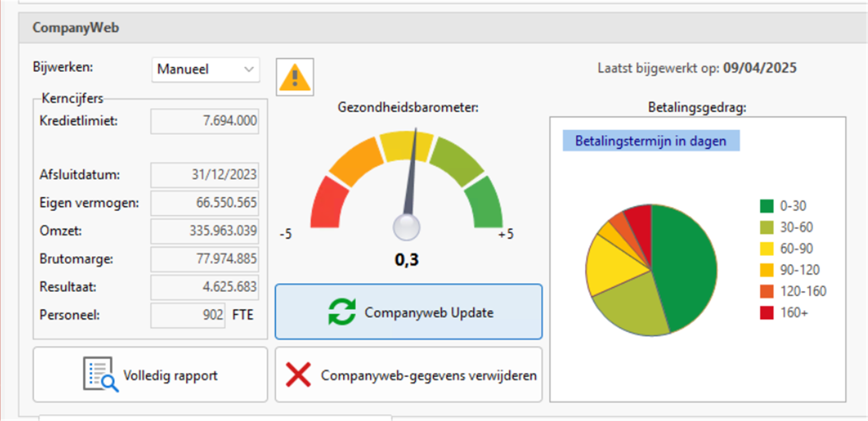Click the orange 120-160 legend swatch
This screenshot has width=868, height=421.
766,291
